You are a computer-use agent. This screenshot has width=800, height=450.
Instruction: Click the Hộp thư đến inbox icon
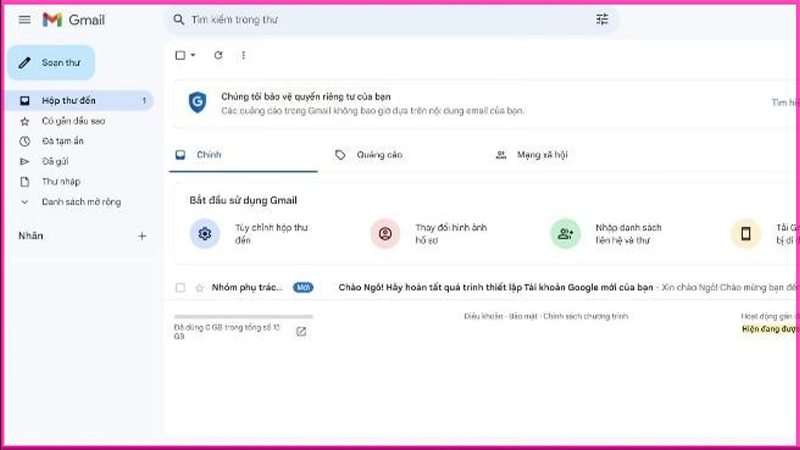coord(24,101)
